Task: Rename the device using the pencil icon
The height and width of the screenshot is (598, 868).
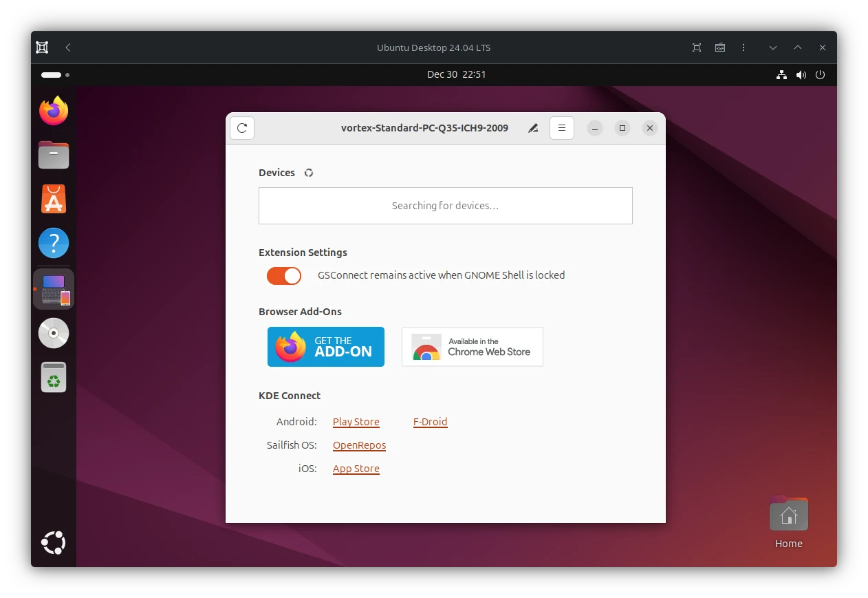Action: click(x=532, y=128)
